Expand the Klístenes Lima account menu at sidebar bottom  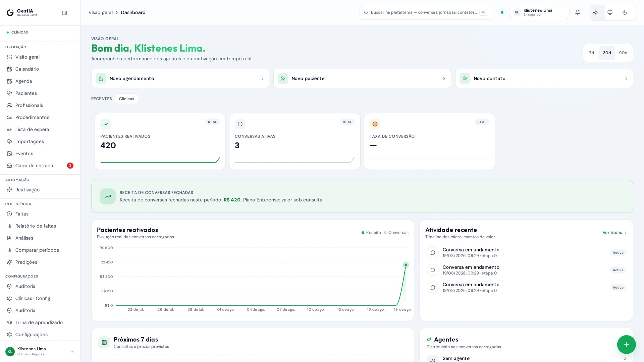[40, 351]
